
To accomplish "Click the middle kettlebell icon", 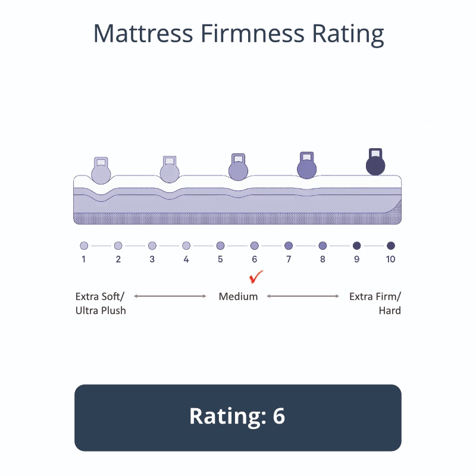I will (238, 167).
